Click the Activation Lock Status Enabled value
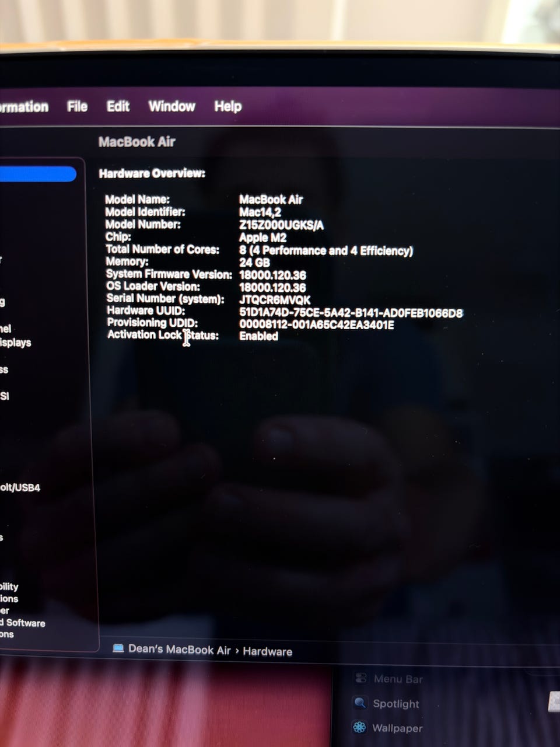This screenshot has width=560, height=747. [x=259, y=336]
